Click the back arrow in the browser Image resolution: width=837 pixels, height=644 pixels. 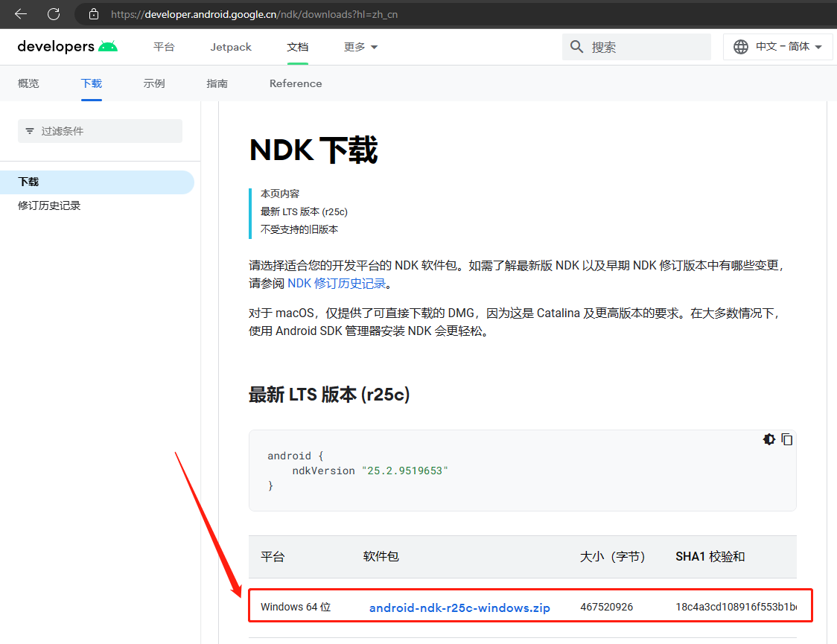point(19,13)
